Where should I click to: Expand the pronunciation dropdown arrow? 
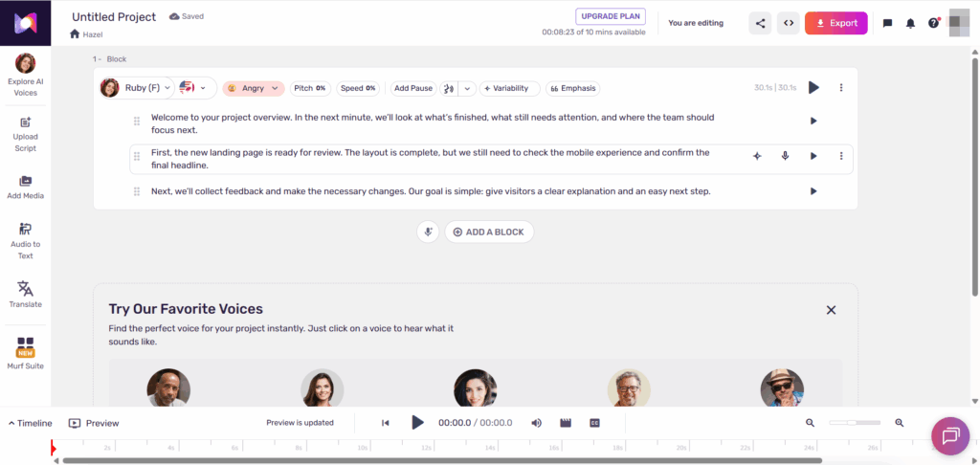(467, 88)
